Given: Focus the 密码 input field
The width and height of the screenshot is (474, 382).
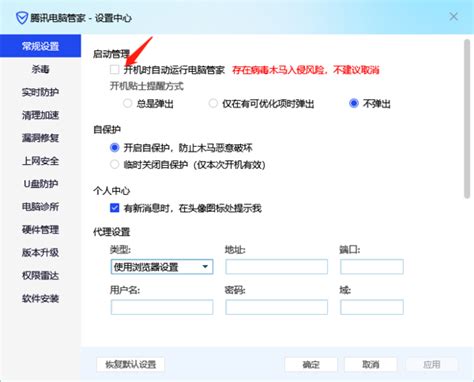Looking at the screenshot, I should point(276,307).
